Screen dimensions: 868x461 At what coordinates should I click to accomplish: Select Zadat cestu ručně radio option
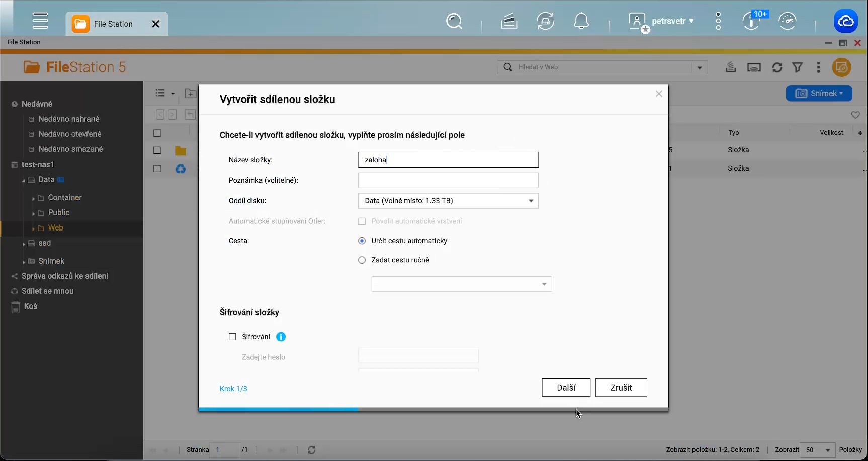(x=362, y=260)
